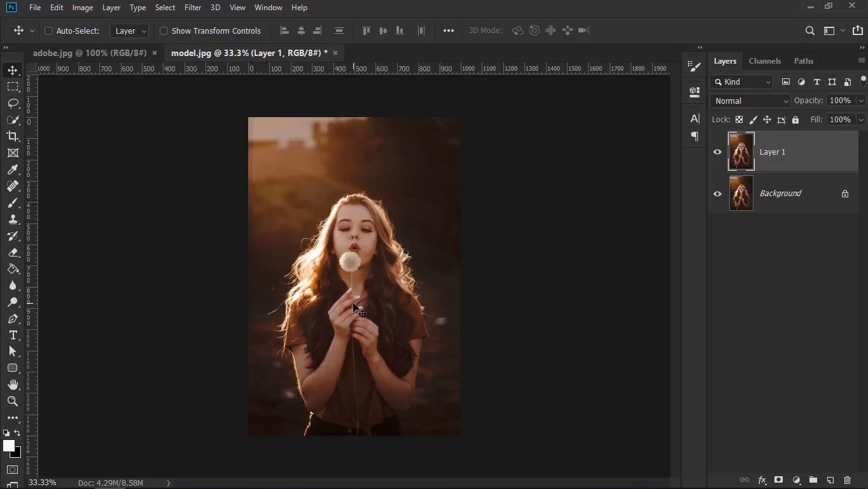Image resolution: width=868 pixels, height=489 pixels.
Task: Select the Lasso tool
Action: click(x=13, y=103)
